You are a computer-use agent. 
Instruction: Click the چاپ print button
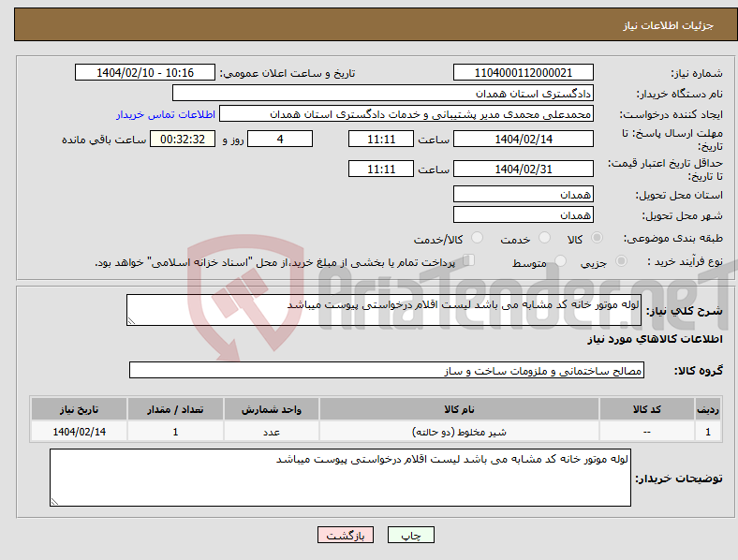pyautogui.click(x=411, y=535)
